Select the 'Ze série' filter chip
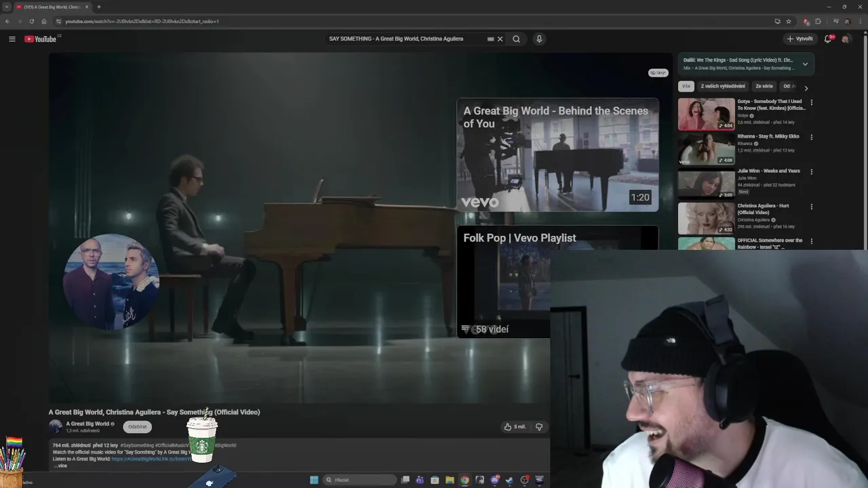 (x=764, y=86)
